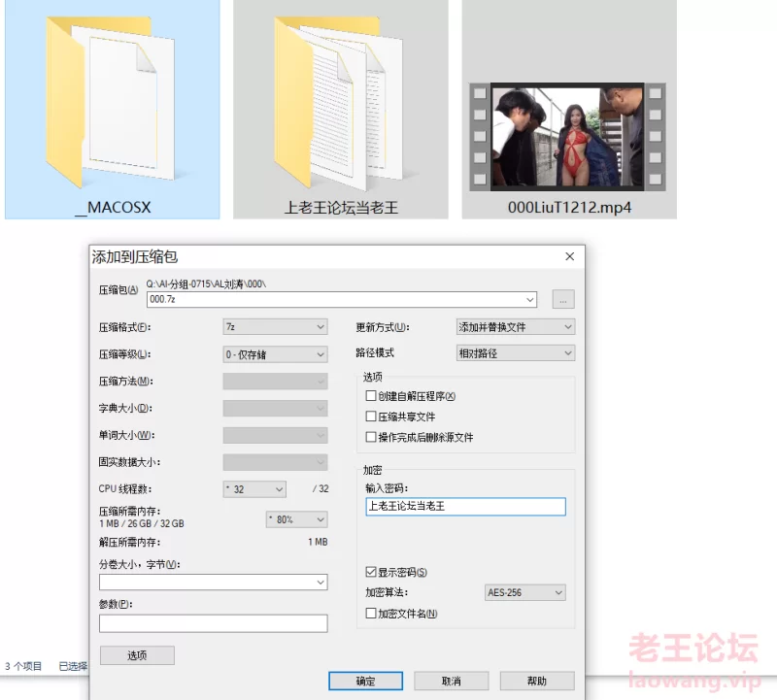Viewport: 777px width, 700px height.
Task: Open the memory usage 80% dropdown
Action: (297, 519)
